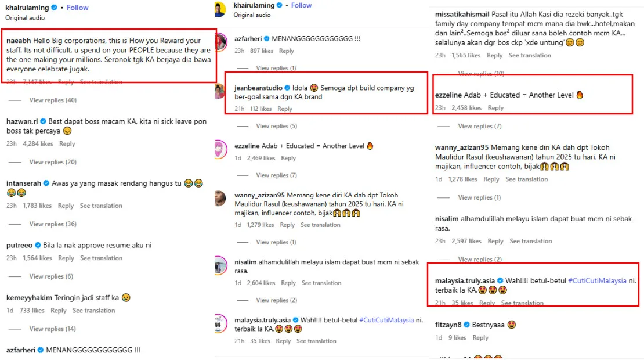Screen dimensions: 644x360
Task: Click malaysia.truly.asia's profile avatar
Action: coord(220,323)
